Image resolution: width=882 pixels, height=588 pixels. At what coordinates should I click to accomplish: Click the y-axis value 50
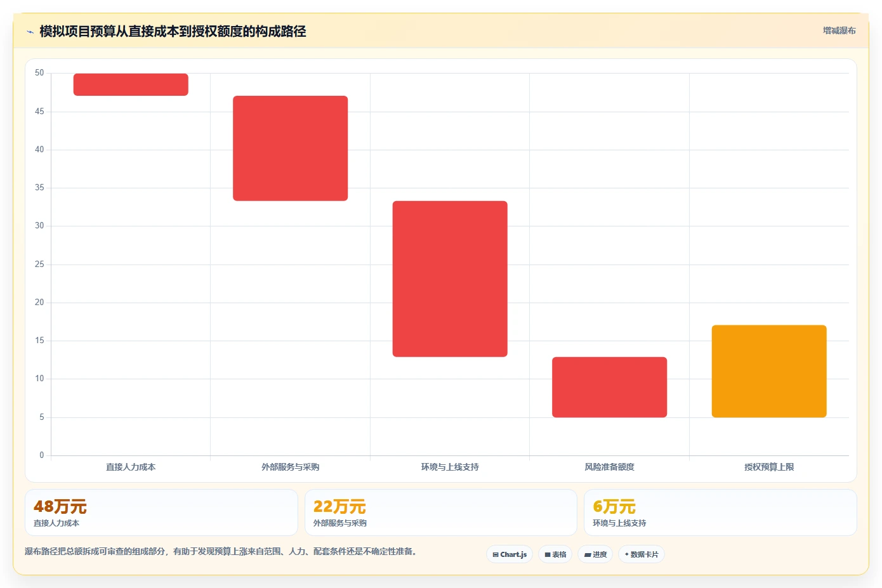(39, 73)
